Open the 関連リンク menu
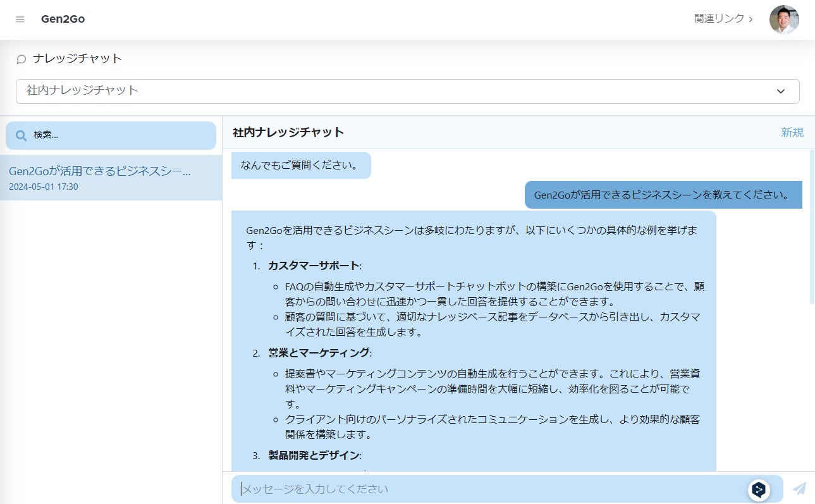The image size is (815, 504). (723, 19)
